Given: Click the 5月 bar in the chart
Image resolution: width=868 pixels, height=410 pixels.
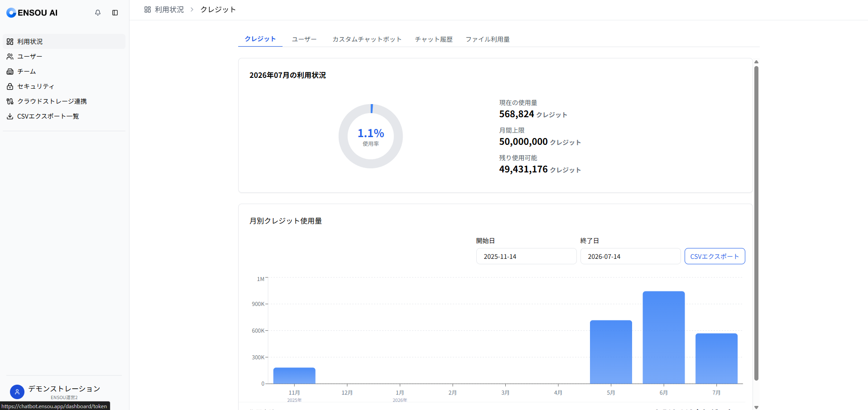Looking at the screenshot, I should click(x=611, y=352).
